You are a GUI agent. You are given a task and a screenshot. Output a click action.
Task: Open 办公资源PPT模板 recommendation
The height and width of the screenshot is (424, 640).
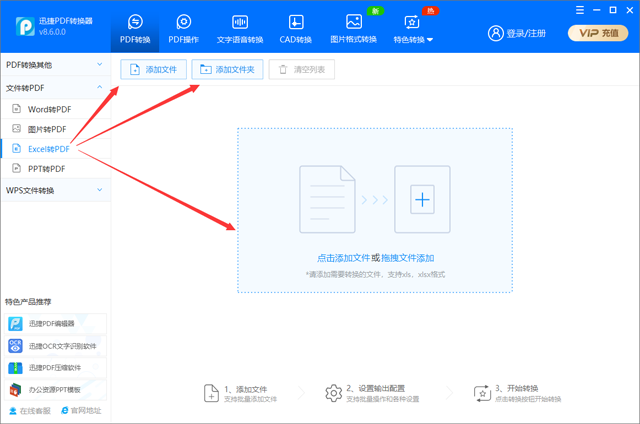coord(56,390)
